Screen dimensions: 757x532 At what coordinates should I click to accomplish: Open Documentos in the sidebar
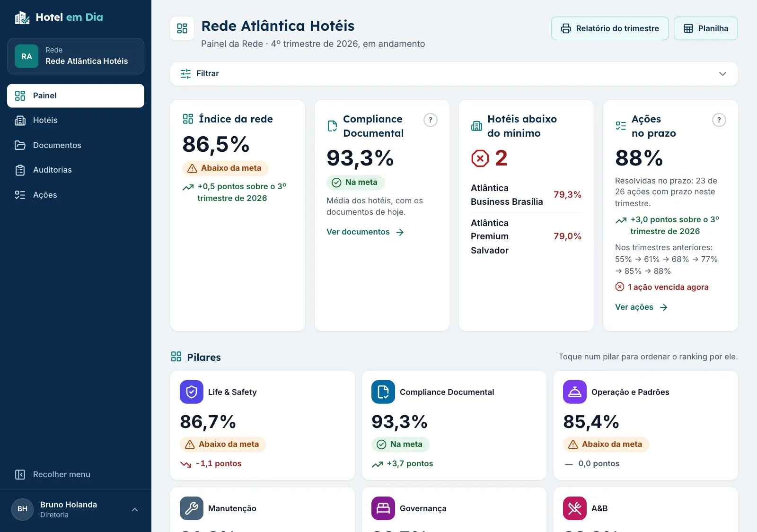(x=76, y=145)
